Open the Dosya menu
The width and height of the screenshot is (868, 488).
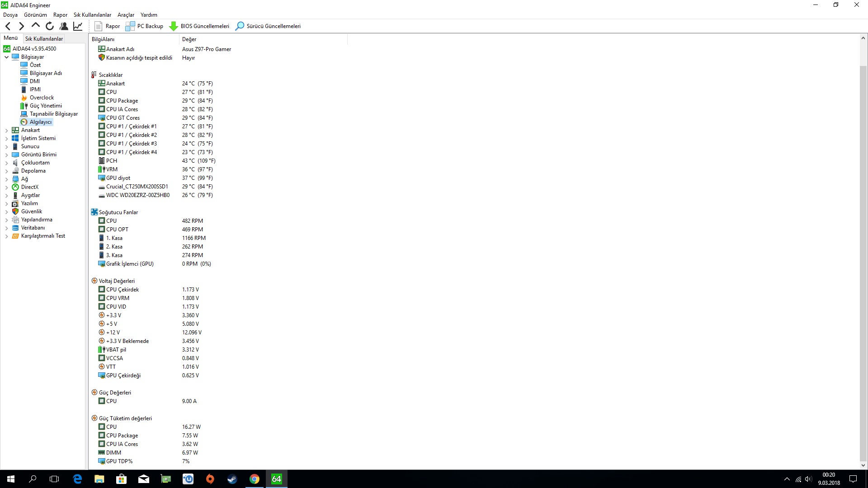point(10,15)
